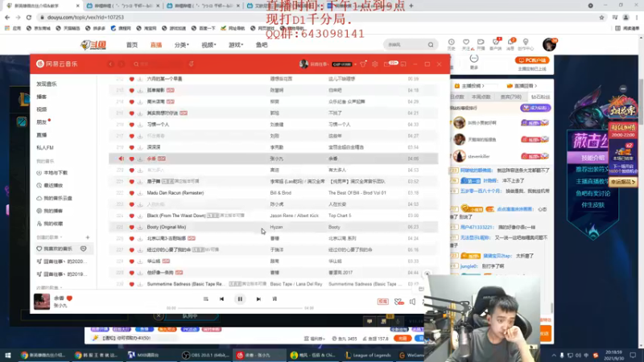The width and height of the screenshot is (644, 362).
Task: Open the sound effects icon in player bar
Action: [398, 302]
